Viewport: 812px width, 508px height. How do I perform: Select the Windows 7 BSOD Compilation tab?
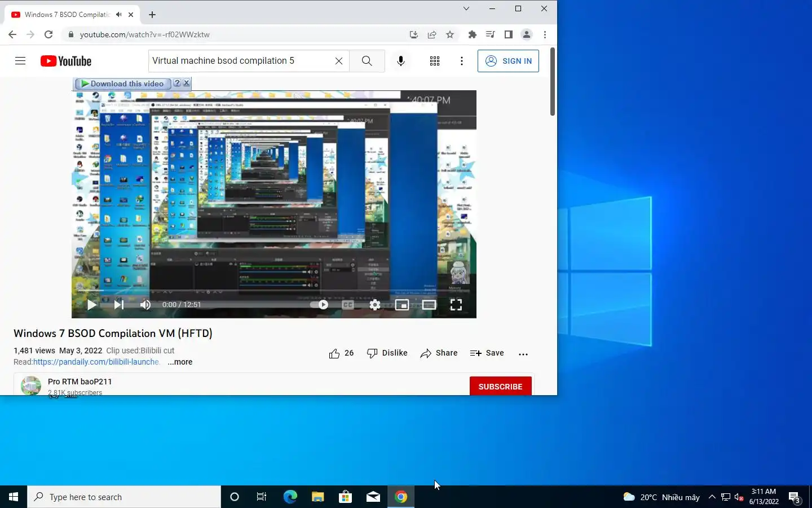tap(67, 15)
